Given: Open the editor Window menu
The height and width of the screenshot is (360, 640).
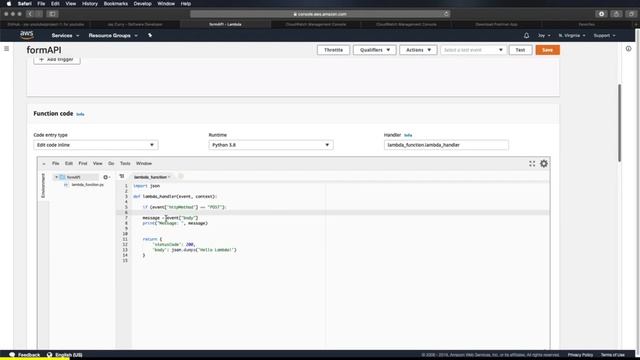Looking at the screenshot, I should tap(144, 164).
